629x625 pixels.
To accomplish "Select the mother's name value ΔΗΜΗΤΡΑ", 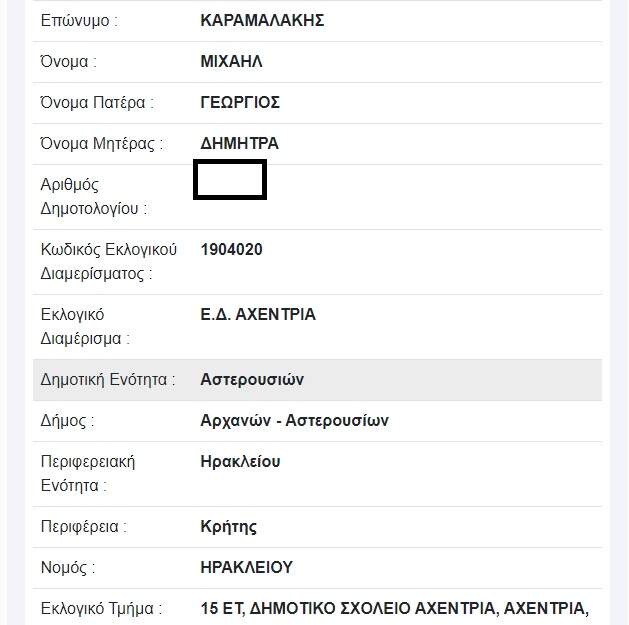I will click(240, 144).
